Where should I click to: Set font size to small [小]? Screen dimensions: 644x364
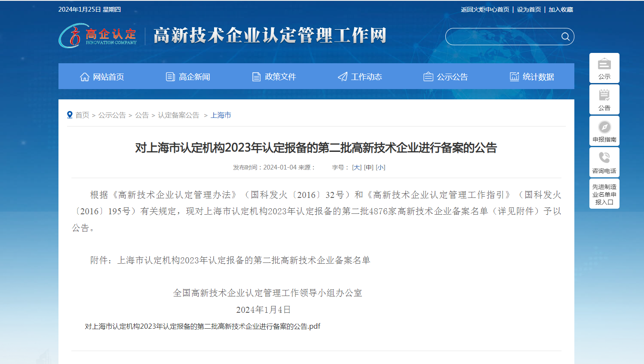click(380, 167)
